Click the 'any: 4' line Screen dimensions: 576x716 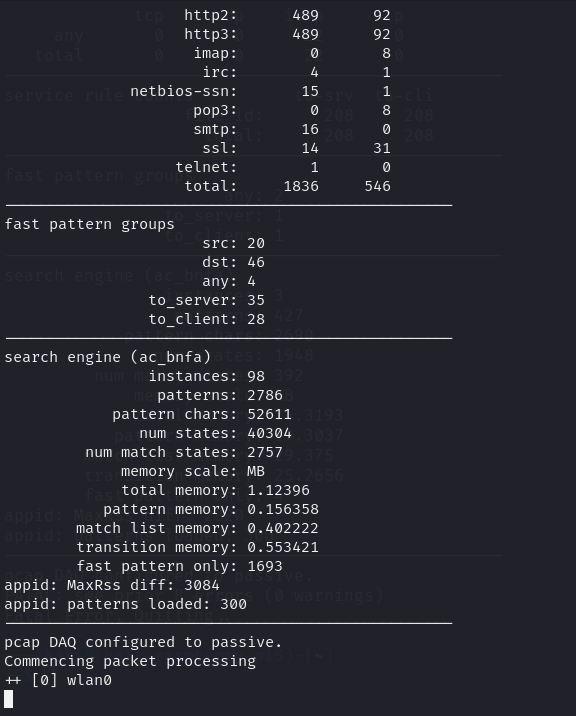click(x=229, y=281)
